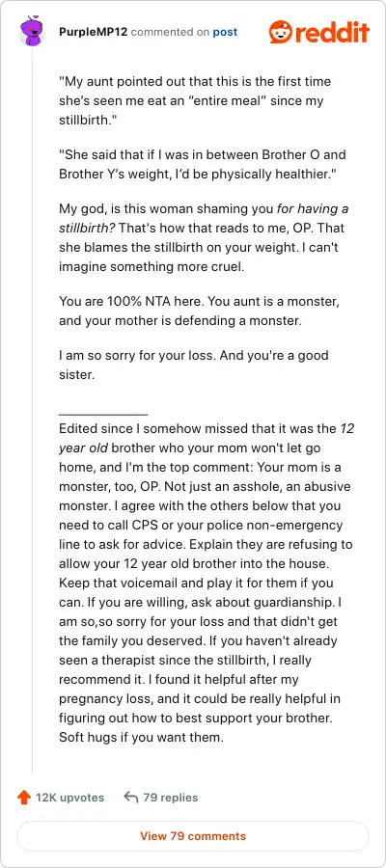Click the "commented on" header text
The image size is (386, 868).
pyautogui.click(x=170, y=32)
